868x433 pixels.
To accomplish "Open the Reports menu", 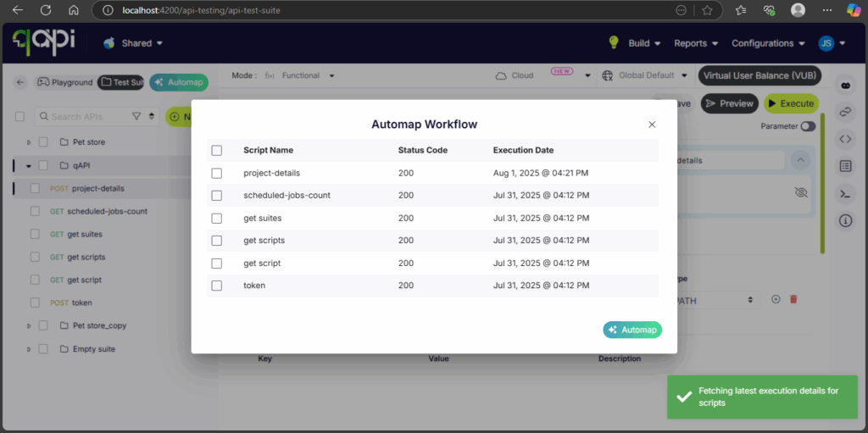I will pos(695,43).
